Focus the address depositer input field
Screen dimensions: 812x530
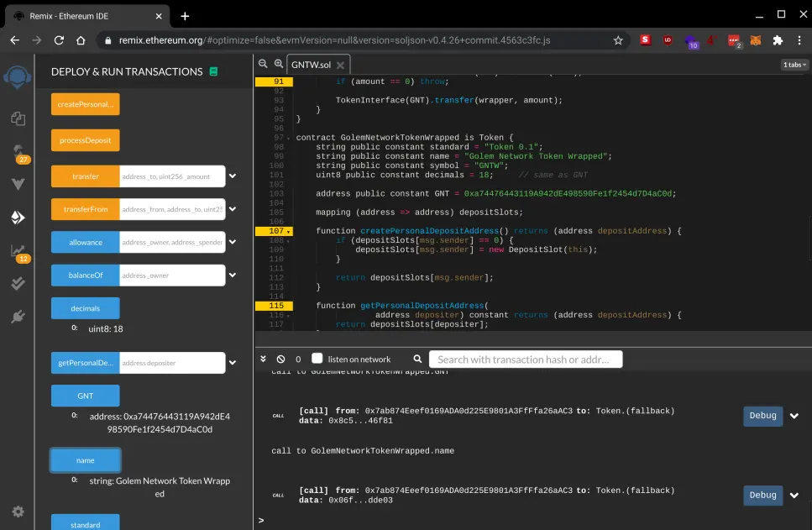click(x=172, y=363)
